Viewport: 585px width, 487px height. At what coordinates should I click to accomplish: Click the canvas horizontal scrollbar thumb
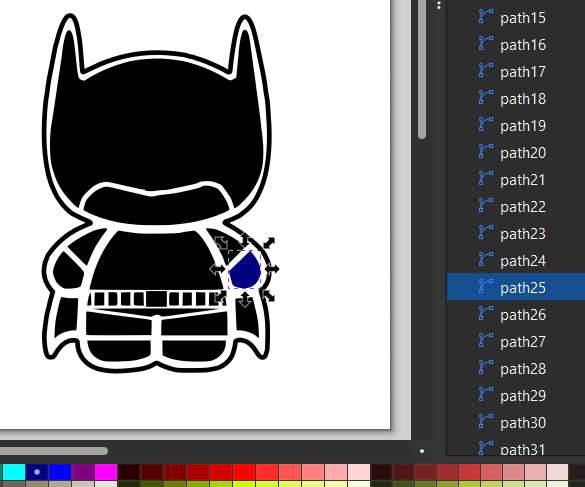(54, 451)
